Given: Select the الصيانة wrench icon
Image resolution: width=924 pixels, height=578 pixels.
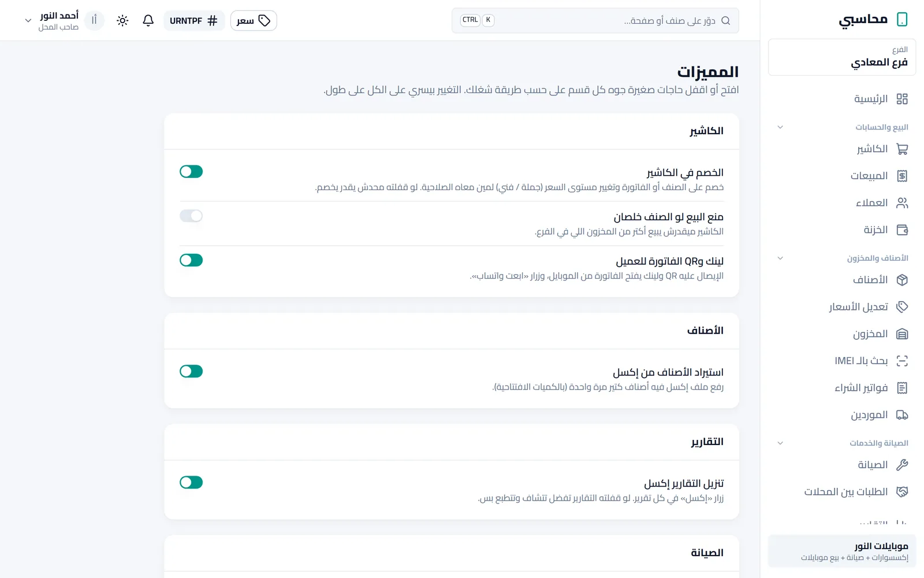Looking at the screenshot, I should coord(902,465).
